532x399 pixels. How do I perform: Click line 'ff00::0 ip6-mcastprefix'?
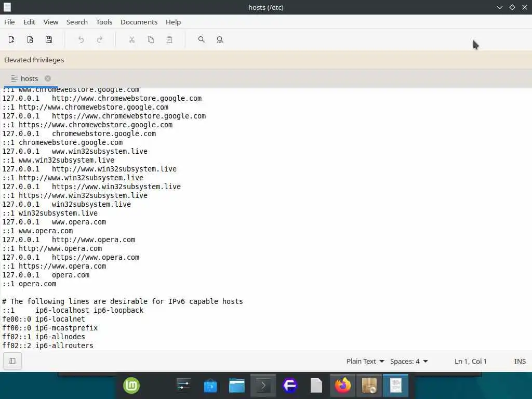50,328
